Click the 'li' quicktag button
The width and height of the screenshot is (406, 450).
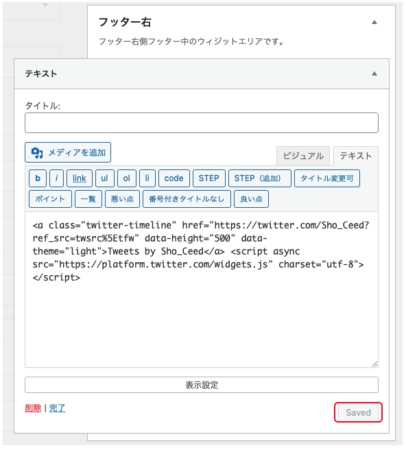click(x=147, y=178)
